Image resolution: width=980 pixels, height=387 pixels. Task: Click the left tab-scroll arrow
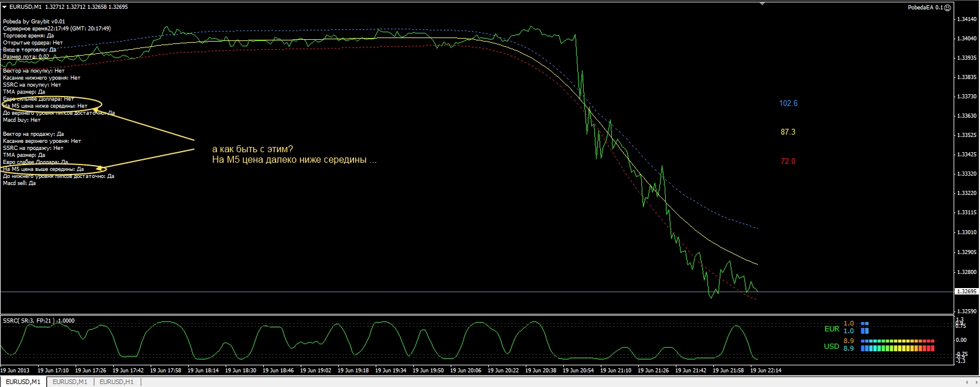click(x=967, y=382)
